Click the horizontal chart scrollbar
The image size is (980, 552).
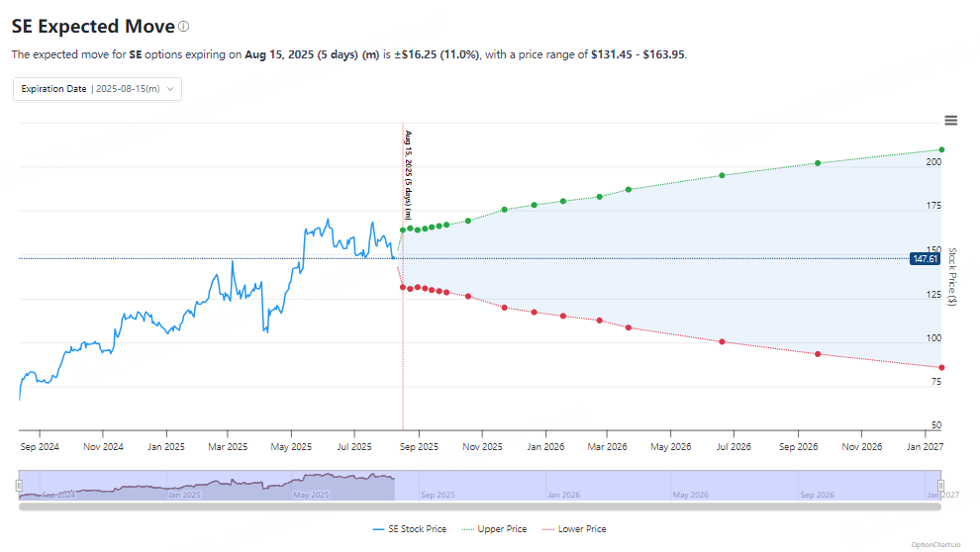pos(480,507)
